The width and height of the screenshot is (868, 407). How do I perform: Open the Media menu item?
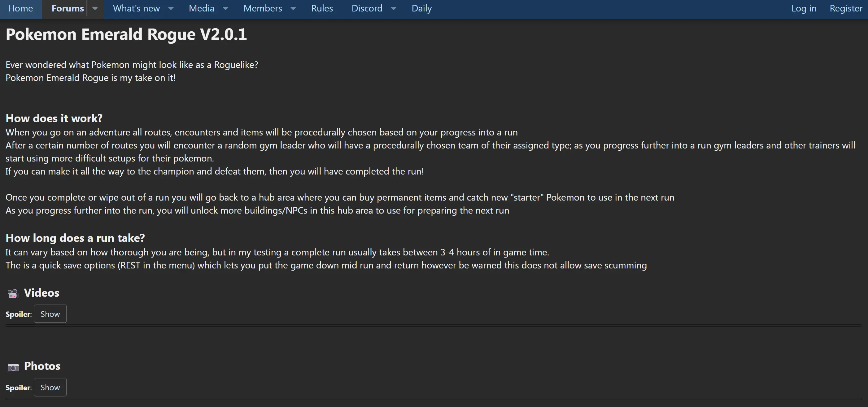(x=201, y=8)
